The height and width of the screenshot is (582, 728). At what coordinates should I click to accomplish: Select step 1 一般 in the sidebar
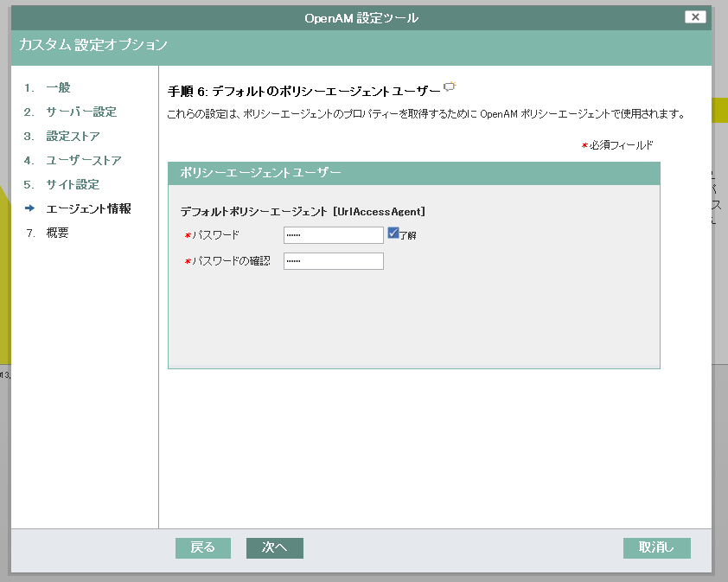coord(56,87)
